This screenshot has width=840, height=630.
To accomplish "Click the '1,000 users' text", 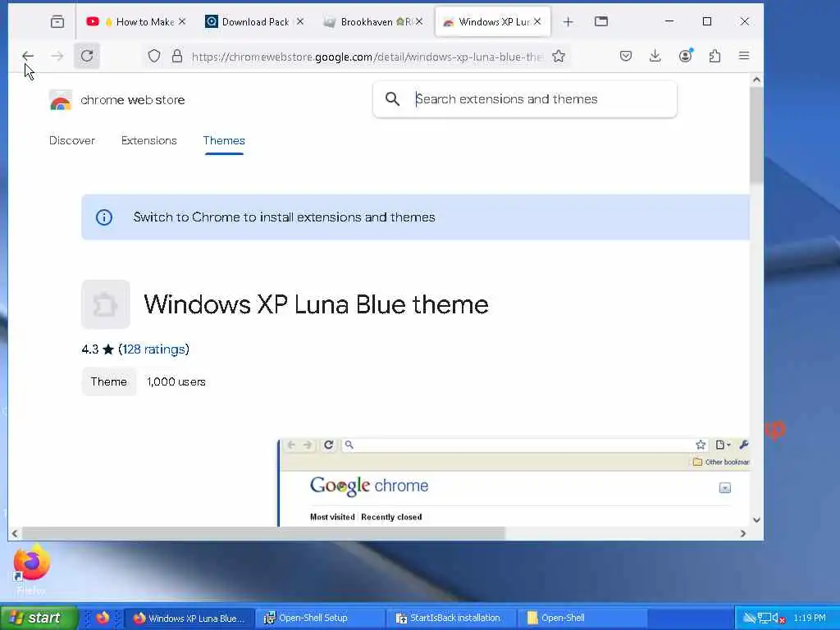I will click(176, 381).
